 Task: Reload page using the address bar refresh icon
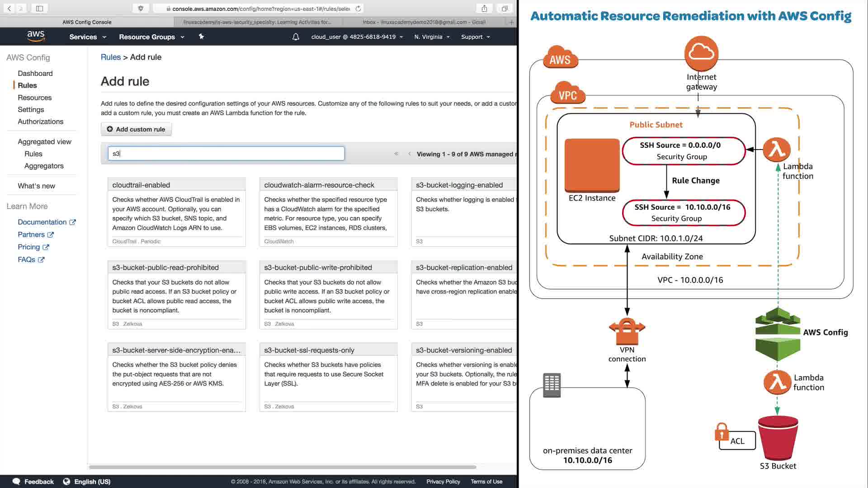click(x=358, y=9)
